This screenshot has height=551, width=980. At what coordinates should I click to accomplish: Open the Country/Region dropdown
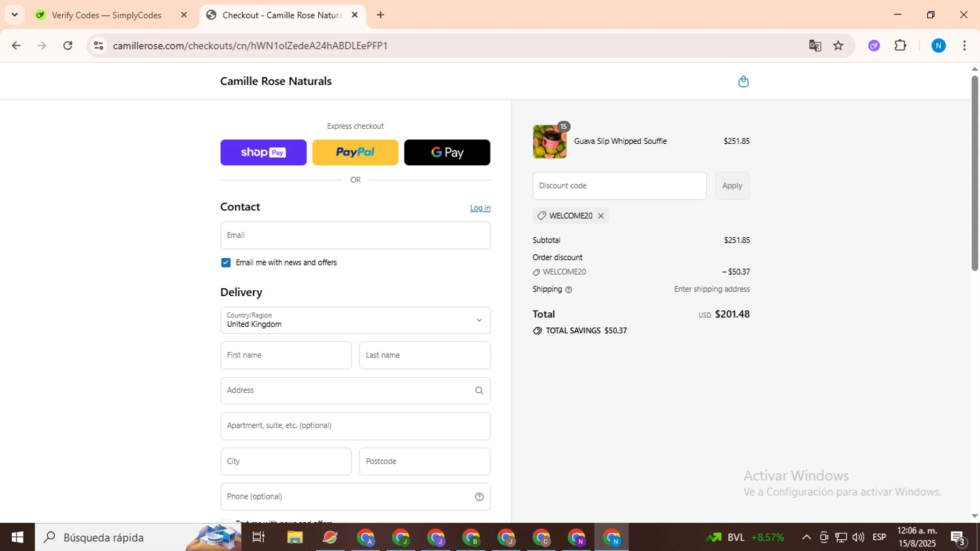tap(355, 320)
